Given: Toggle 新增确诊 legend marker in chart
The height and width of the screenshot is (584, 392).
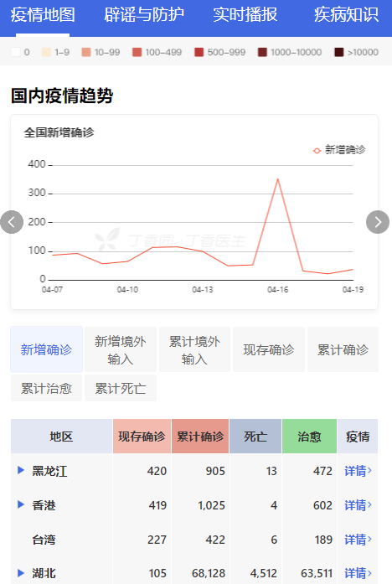Looking at the screenshot, I should coord(317,151).
